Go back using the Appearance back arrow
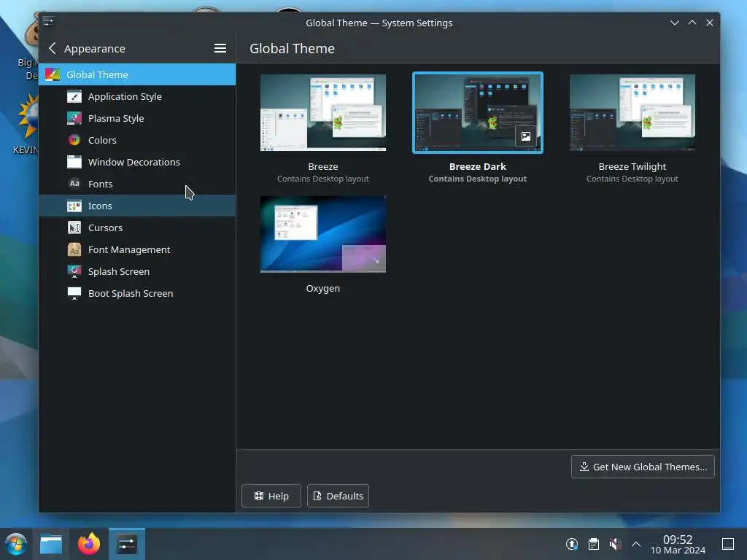This screenshot has height=560, width=747. (x=53, y=48)
